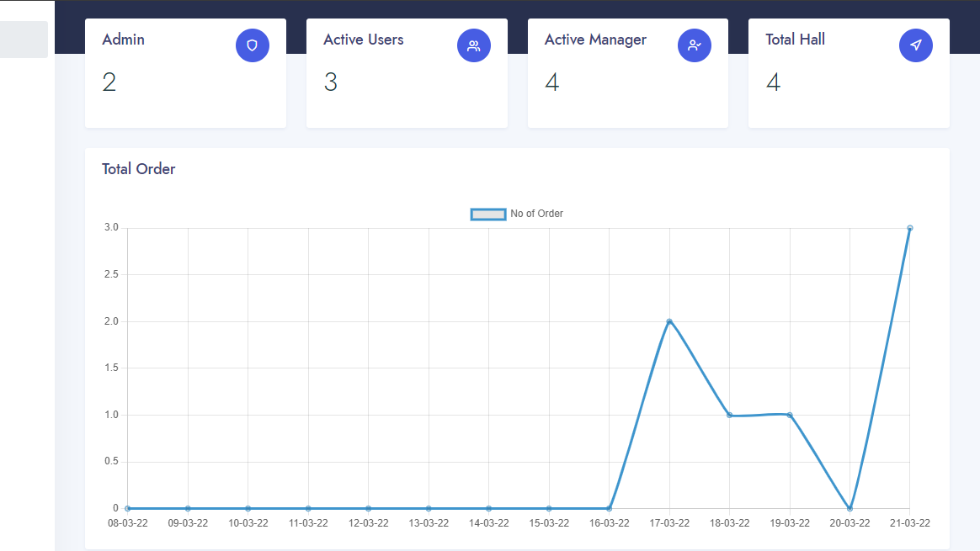Click the Admin count number 2
This screenshot has width=980, height=551.
coord(109,82)
